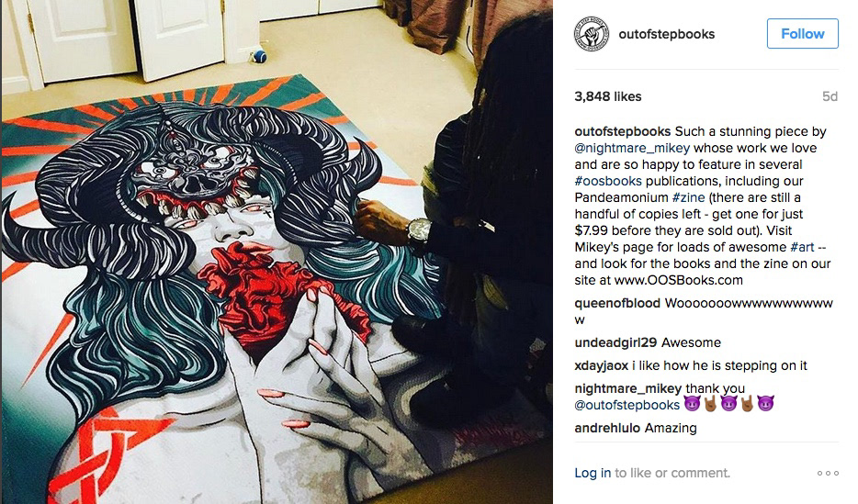Viewport: 858px width, 504px height.
Task: Click the like or comment prompt text
Action: 672,474
